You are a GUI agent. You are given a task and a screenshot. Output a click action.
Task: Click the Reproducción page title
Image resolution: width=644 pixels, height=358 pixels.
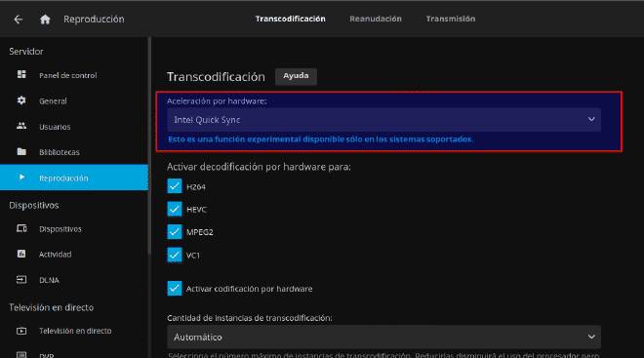(94, 20)
